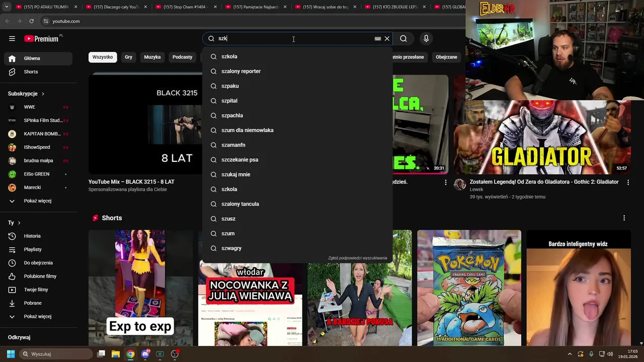
Task: Select the Wszystko filter chip
Action: [x=103, y=57]
